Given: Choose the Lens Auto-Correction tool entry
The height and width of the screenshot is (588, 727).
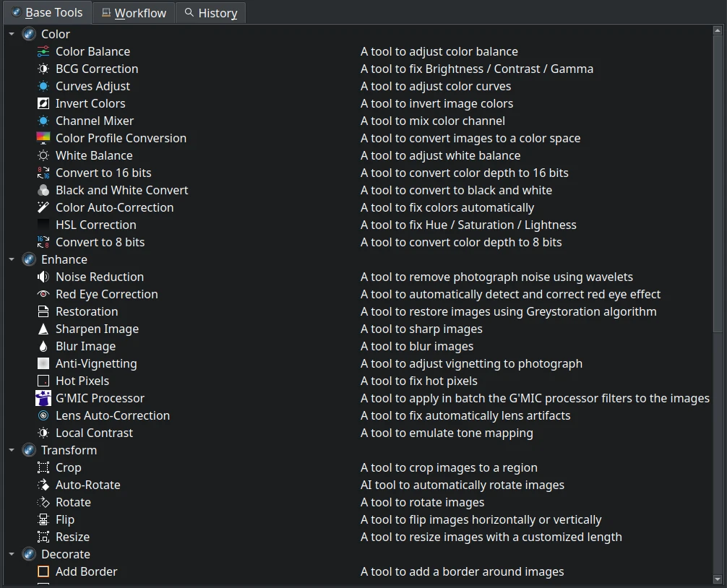Looking at the screenshot, I should pos(113,415).
